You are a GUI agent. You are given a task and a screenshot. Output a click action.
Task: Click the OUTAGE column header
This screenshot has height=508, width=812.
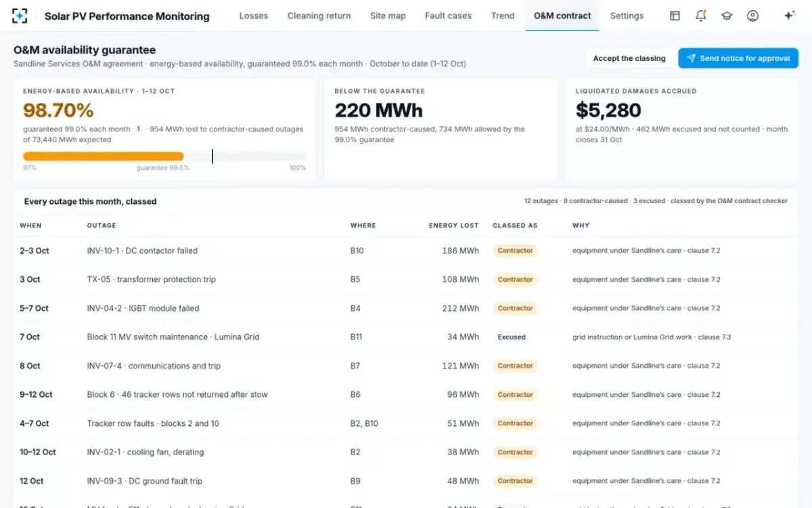[x=101, y=226]
